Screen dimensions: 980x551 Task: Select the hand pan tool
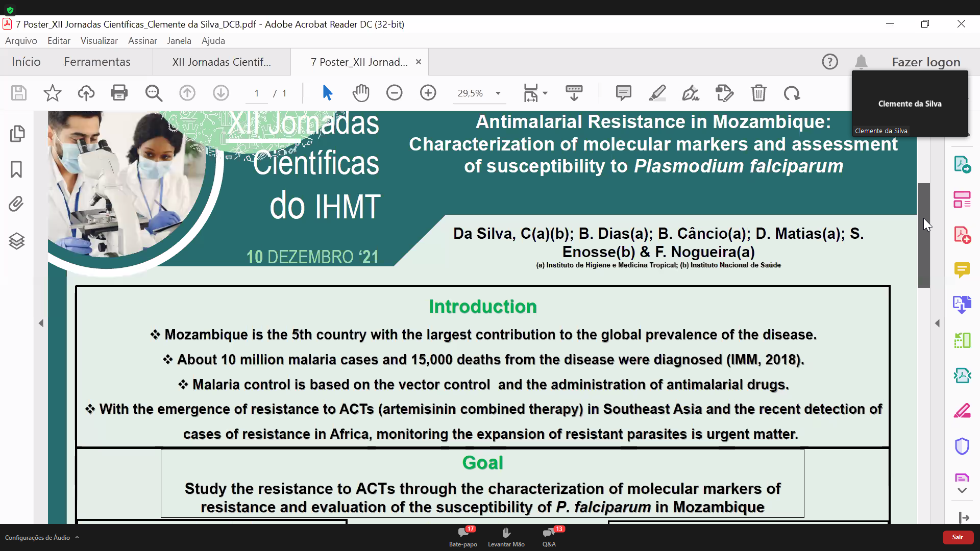coord(361,93)
